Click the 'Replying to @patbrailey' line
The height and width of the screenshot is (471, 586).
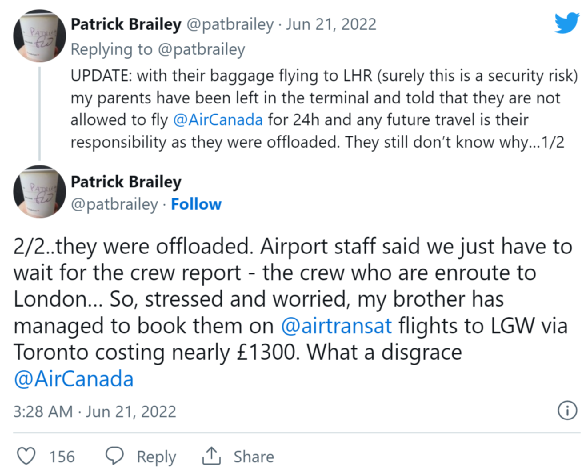coord(158,49)
